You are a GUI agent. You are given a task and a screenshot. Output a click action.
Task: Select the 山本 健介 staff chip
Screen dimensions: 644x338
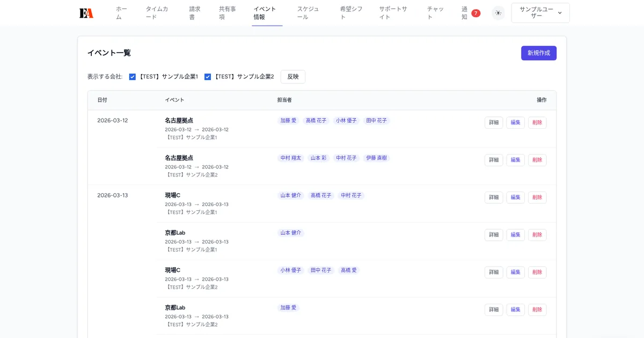point(290,195)
